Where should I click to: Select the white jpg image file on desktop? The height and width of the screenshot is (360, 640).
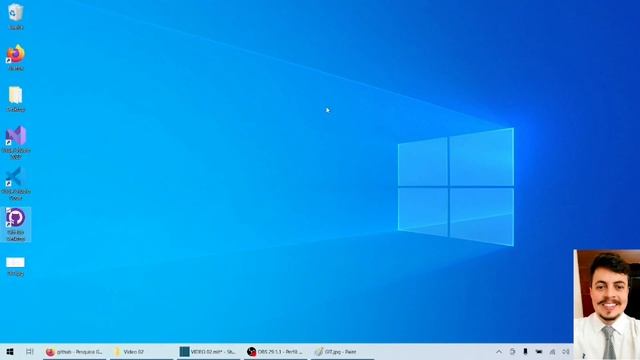16,266
